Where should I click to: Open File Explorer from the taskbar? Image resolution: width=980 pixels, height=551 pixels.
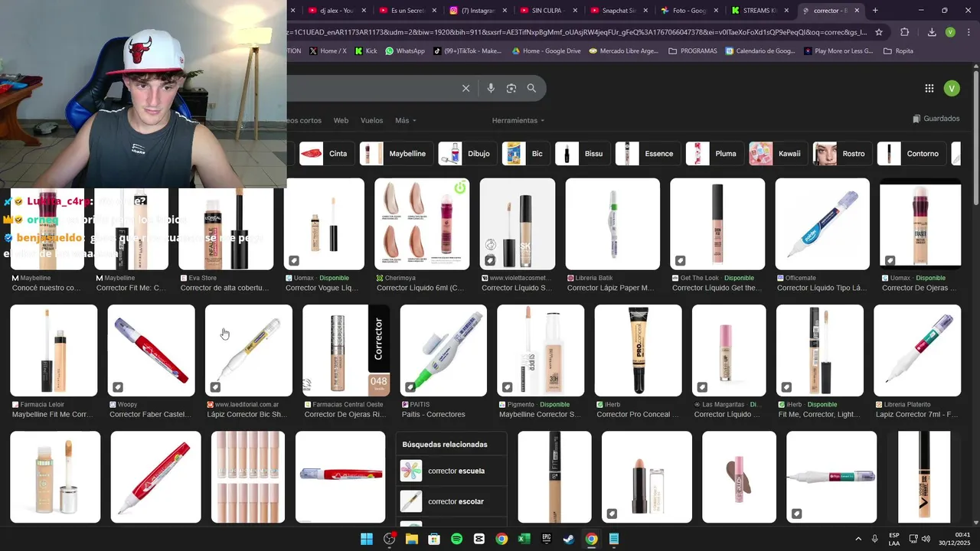click(412, 539)
